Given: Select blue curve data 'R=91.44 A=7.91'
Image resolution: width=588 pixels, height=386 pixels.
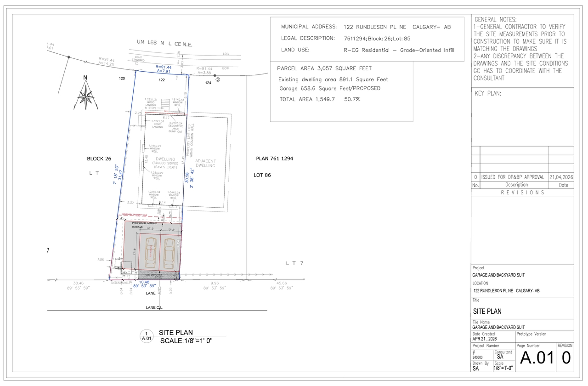Looking at the screenshot, I should pos(163,69).
